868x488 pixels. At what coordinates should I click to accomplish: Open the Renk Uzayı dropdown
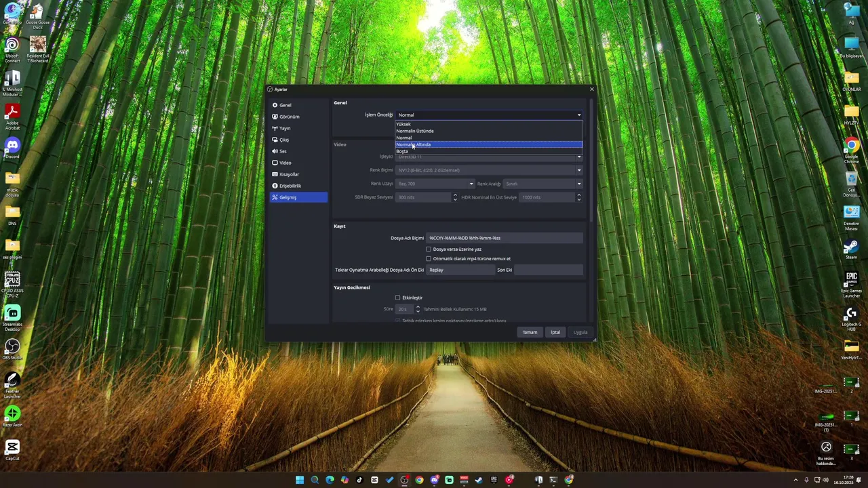[435, 184]
